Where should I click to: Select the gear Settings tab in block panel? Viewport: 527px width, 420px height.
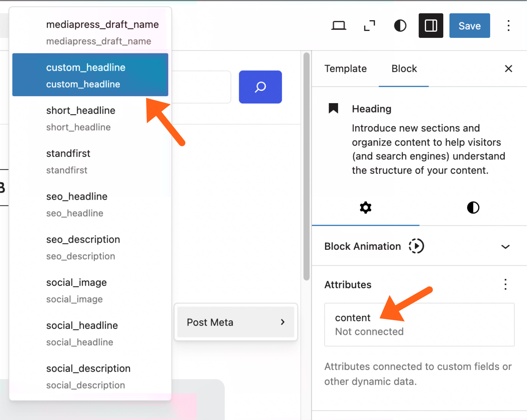pos(365,208)
